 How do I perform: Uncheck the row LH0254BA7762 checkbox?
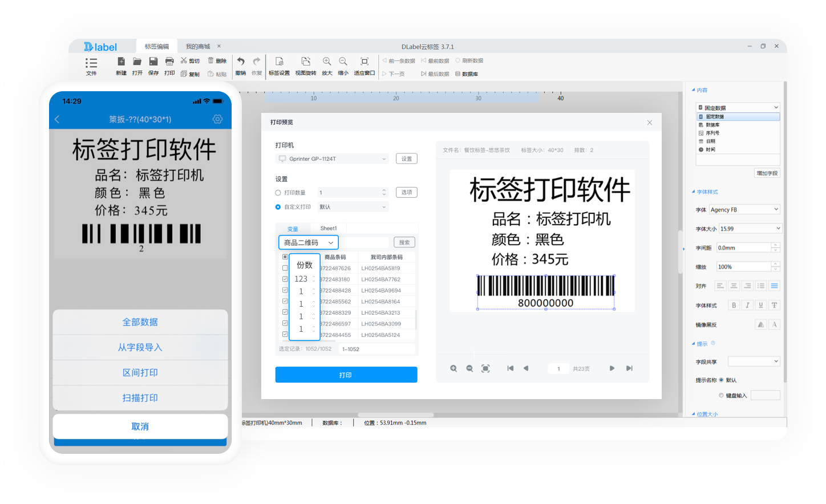pos(285,279)
